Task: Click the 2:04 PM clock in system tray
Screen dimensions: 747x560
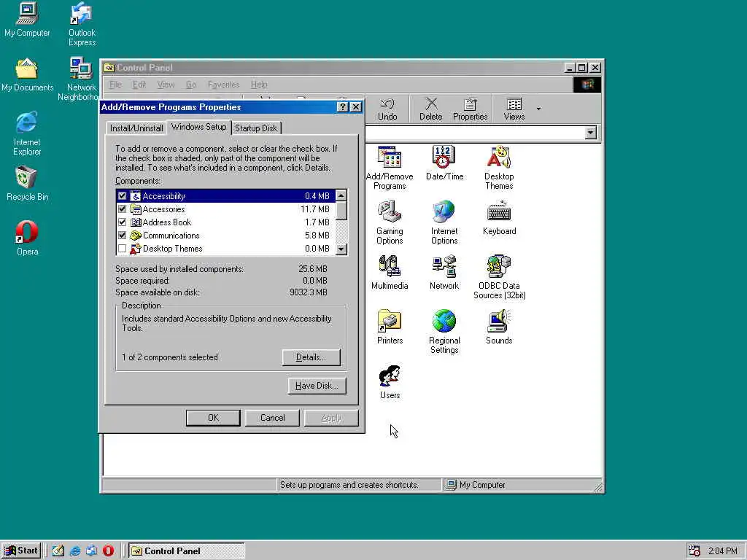Action: tap(722, 551)
